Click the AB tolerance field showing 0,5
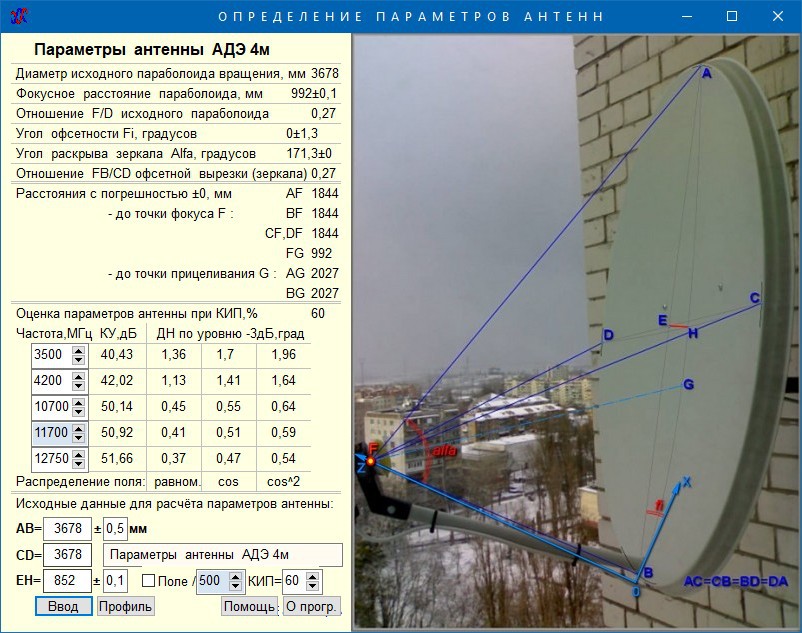Screen dimensions: 802x633 [115, 529]
